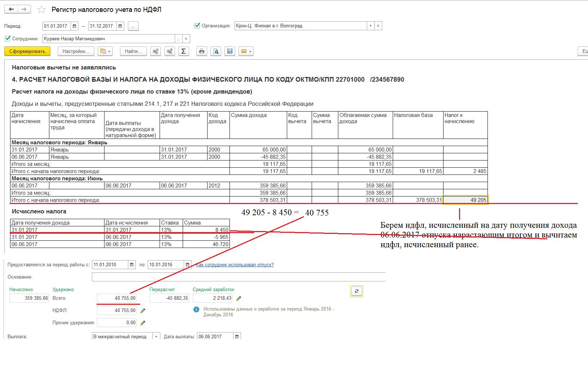
Task: Save report with floppy disk icon
Action: [x=230, y=51]
